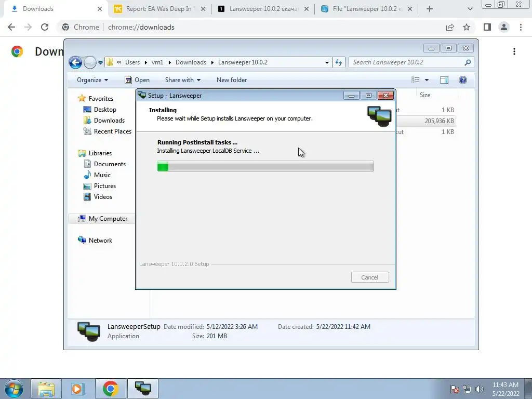Click the Size column header

click(425, 95)
